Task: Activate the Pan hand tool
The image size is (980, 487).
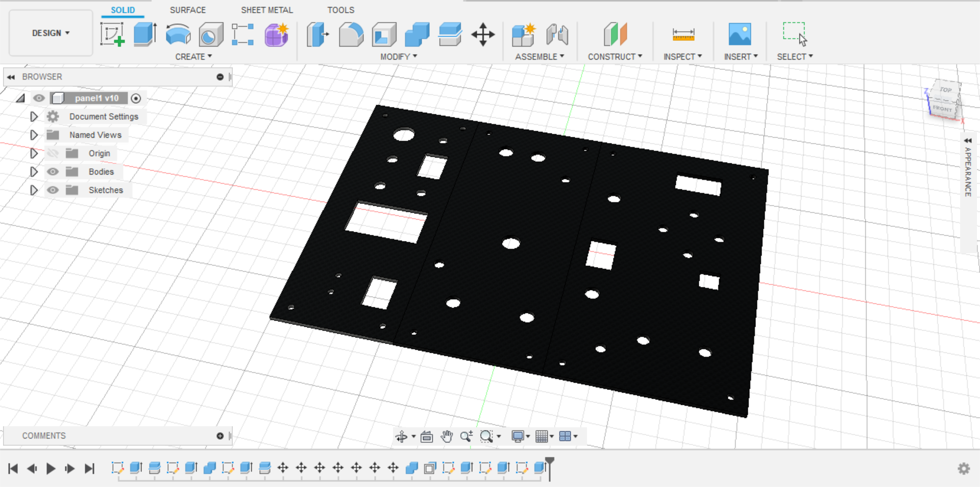Action: pyautogui.click(x=447, y=436)
